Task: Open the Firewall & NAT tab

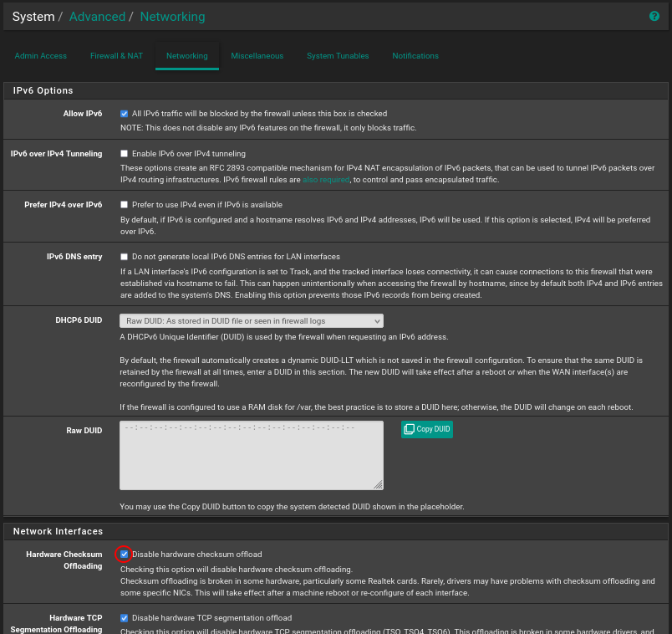Action: [116, 56]
